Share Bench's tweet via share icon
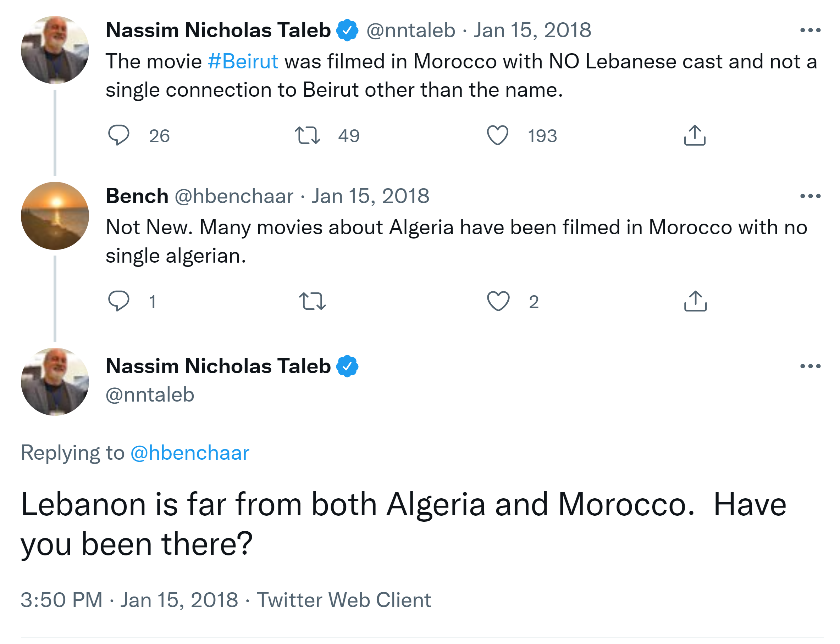This screenshot has height=644, width=840. pyautogui.click(x=695, y=301)
